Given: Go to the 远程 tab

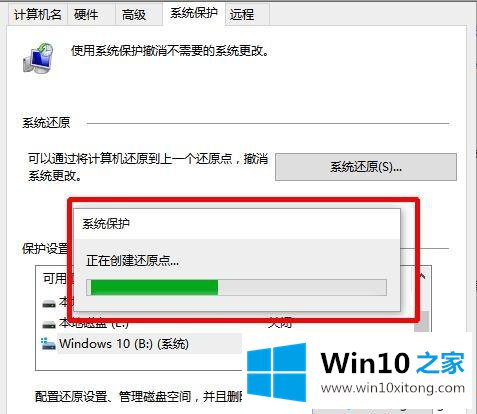Looking at the screenshot, I should (x=242, y=14).
